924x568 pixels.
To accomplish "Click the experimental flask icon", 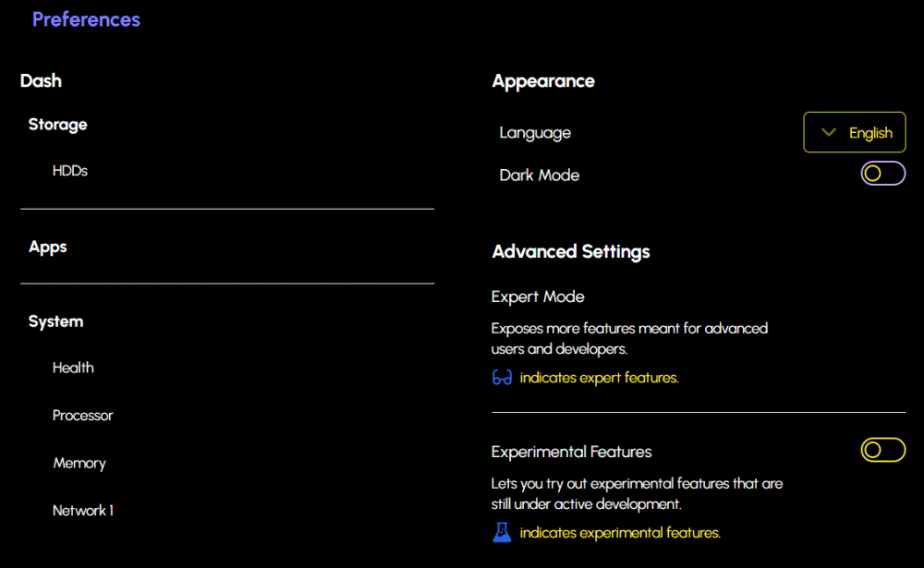I will (502, 532).
